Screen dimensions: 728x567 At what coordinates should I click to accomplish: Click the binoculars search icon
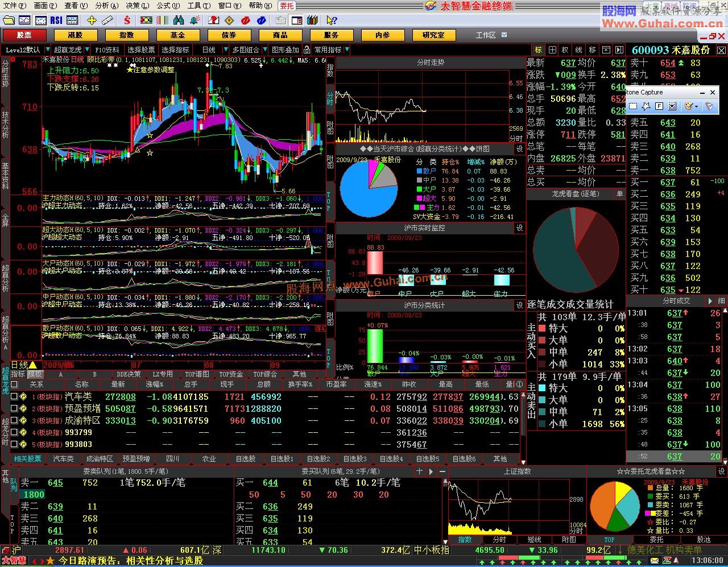coord(179,20)
